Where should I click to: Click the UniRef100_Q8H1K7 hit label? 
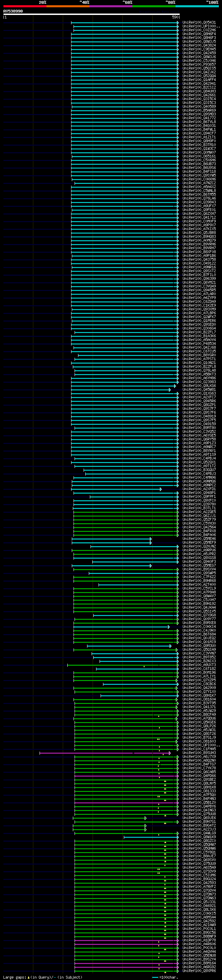point(199,695)
